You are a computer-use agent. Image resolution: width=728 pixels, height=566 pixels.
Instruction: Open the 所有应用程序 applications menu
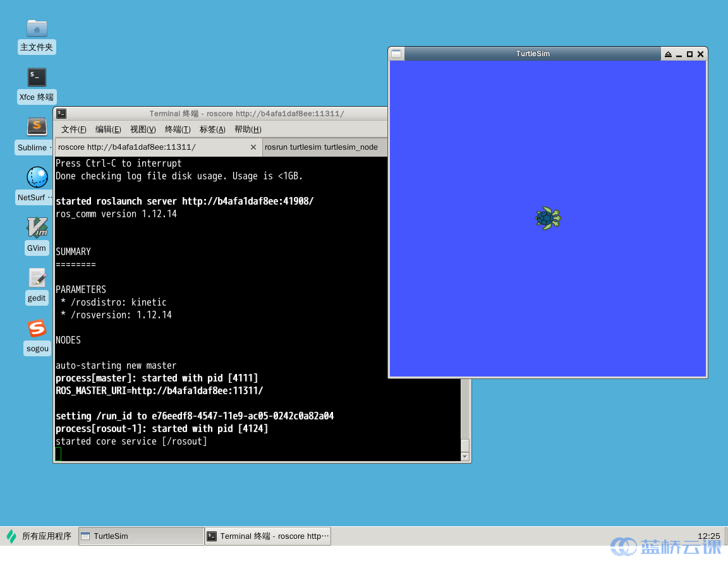click(x=39, y=536)
